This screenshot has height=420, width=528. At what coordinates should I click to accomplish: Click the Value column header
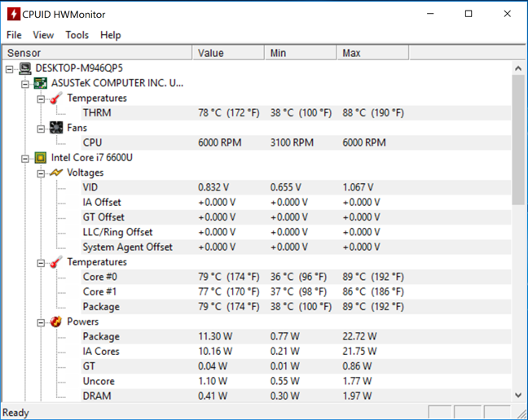coord(228,53)
